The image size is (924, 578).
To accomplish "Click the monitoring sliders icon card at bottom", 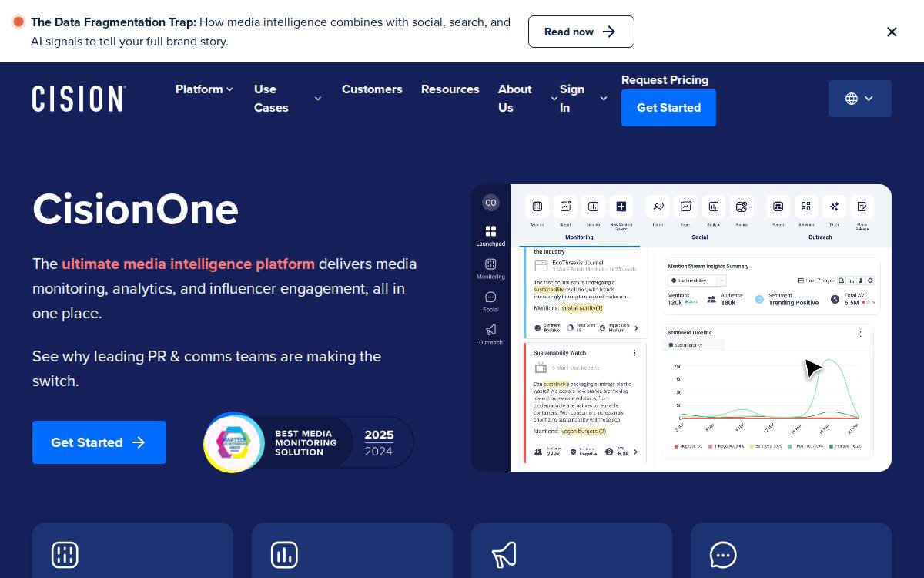I will [x=132, y=550].
